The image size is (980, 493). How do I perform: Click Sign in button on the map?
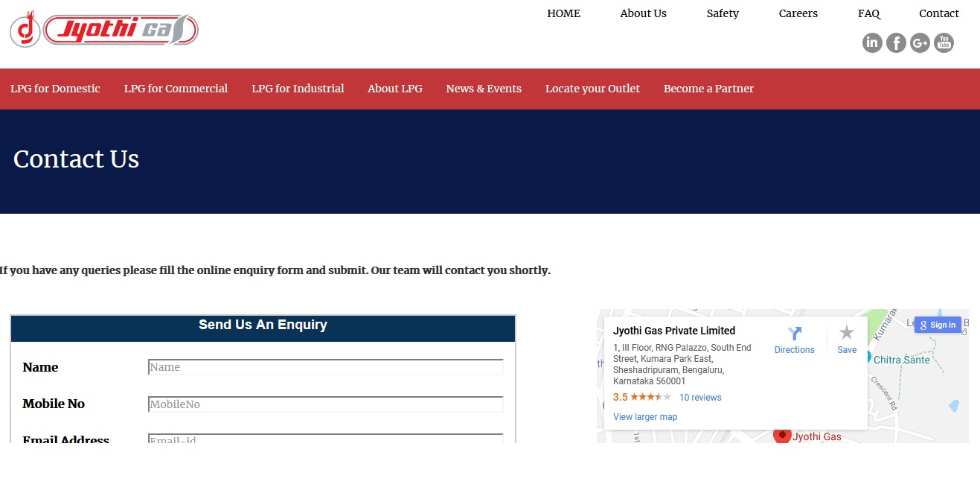pos(938,325)
